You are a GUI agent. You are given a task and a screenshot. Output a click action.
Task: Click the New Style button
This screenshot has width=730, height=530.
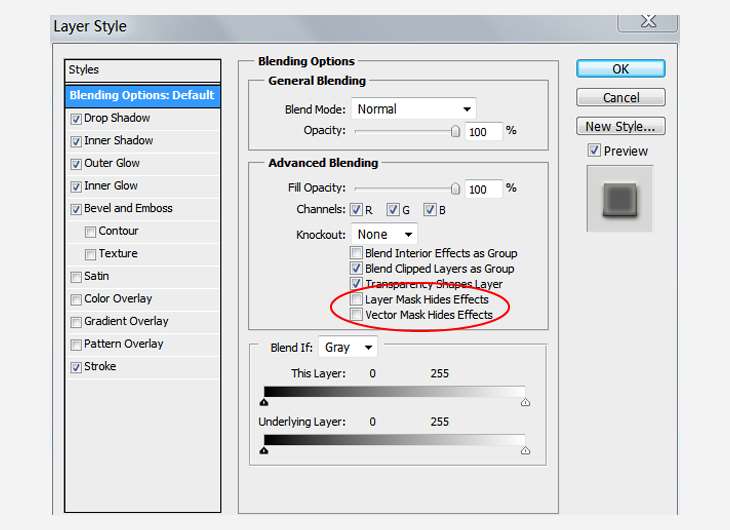point(621,126)
